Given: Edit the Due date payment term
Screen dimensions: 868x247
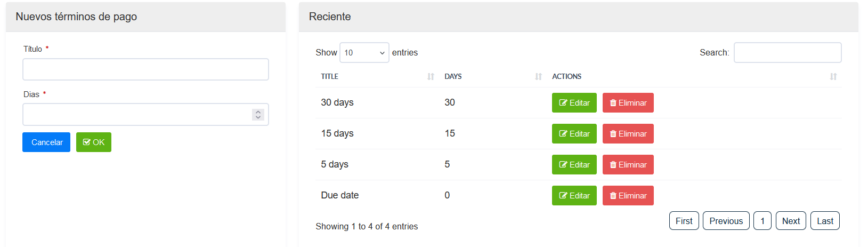Looking at the screenshot, I should tap(574, 196).
